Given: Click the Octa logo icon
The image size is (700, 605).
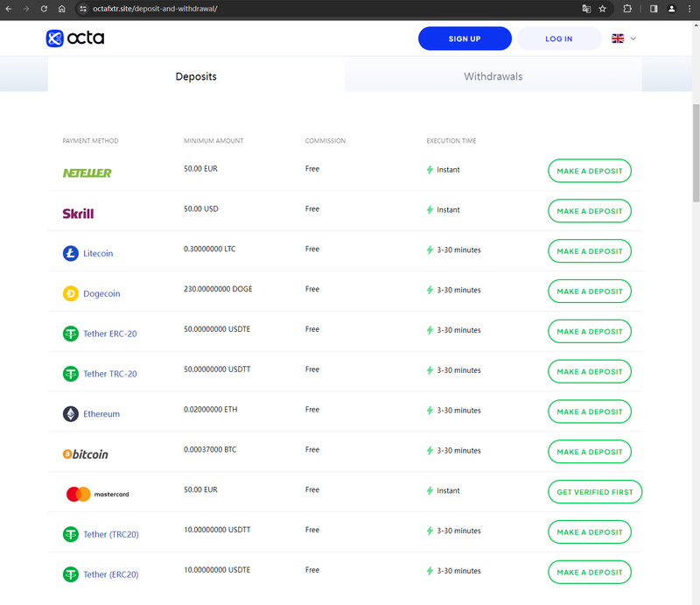Looking at the screenshot, I should [55, 39].
